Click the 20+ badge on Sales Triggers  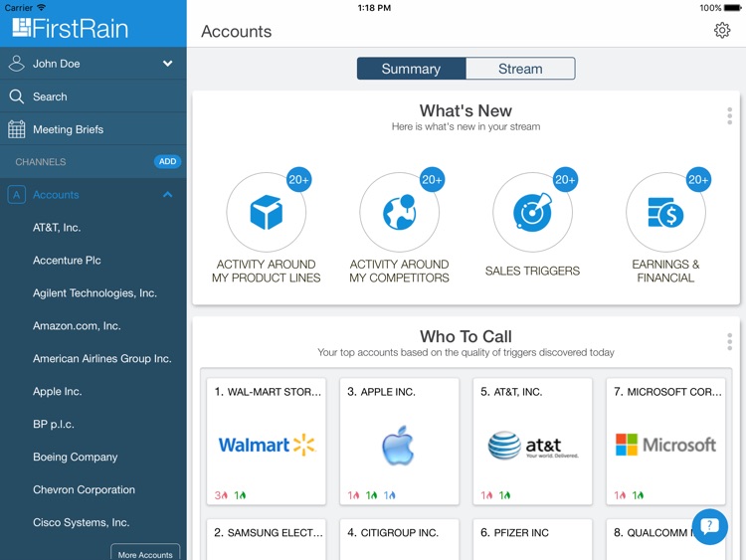click(x=565, y=180)
